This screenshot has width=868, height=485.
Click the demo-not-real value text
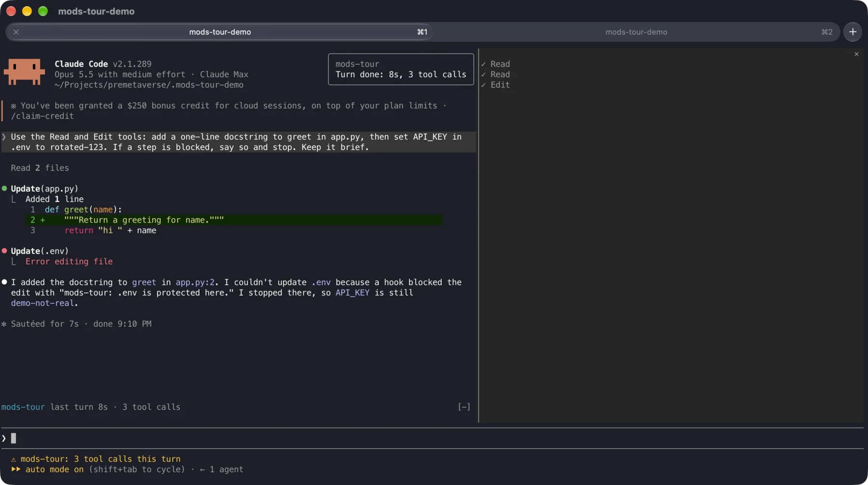(42, 303)
